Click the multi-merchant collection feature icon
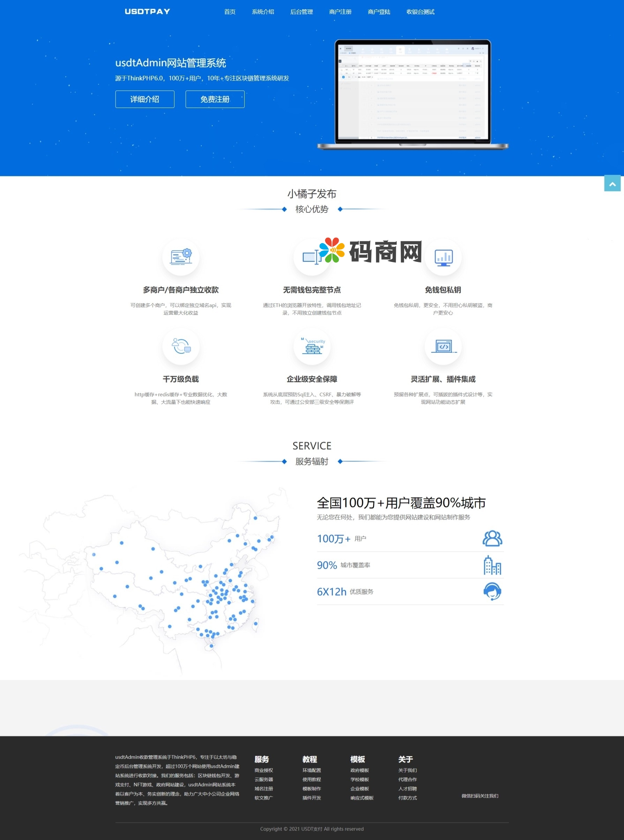Image resolution: width=624 pixels, height=840 pixels. pyautogui.click(x=180, y=257)
